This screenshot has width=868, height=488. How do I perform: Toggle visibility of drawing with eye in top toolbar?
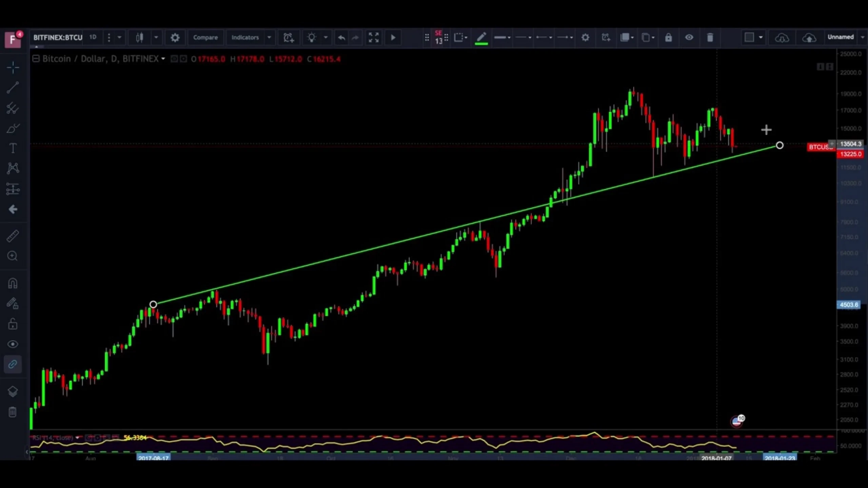(689, 38)
